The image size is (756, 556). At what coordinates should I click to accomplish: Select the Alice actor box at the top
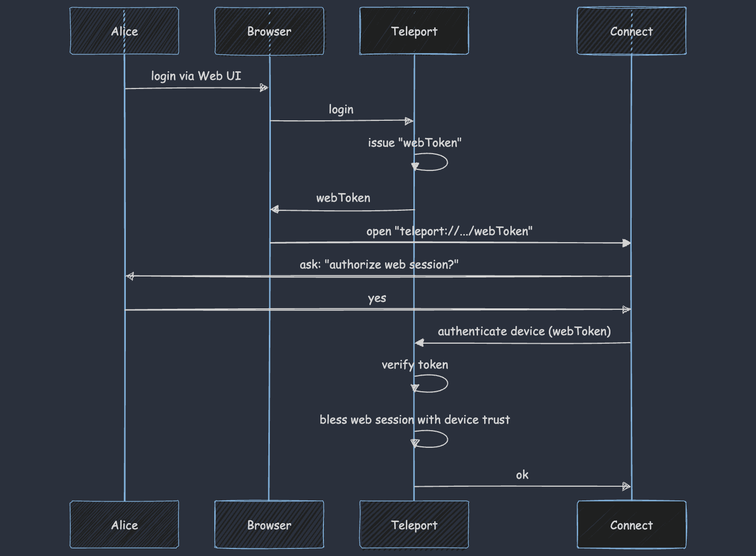pyautogui.click(x=124, y=30)
